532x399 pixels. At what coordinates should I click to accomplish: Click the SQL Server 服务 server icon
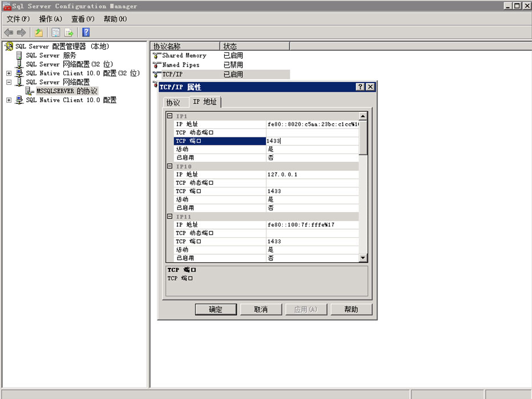pos(19,55)
